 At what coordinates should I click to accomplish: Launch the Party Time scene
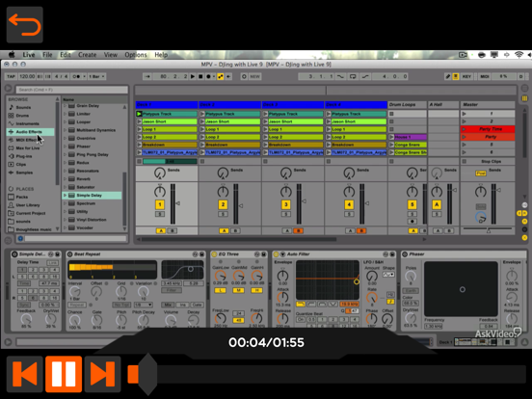pyautogui.click(x=465, y=129)
